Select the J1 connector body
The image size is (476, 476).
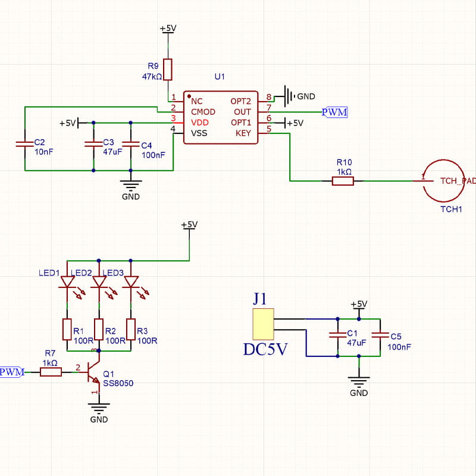pos(263,324)
